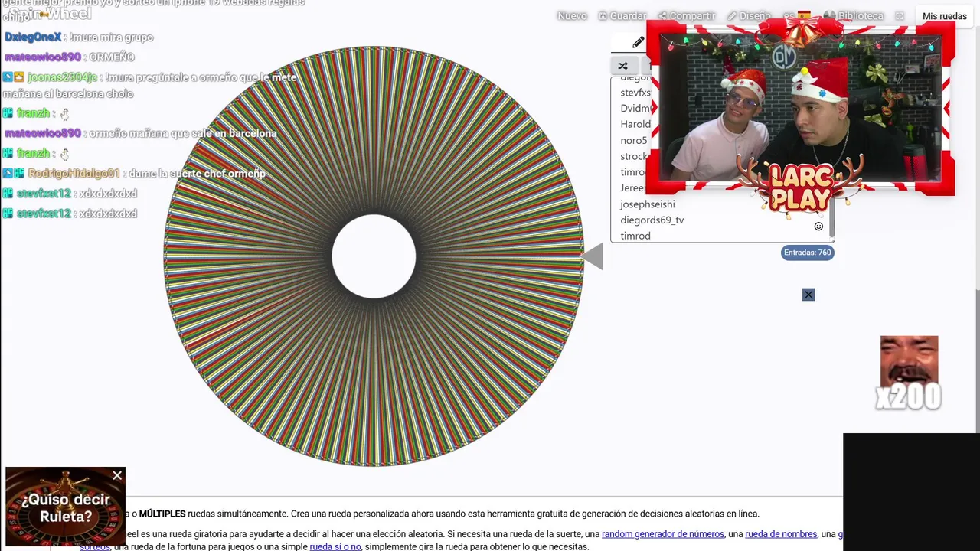This screenshot has height=551, width=980.
Task: Select the josephseishi entry
Action: coord(647,204)
